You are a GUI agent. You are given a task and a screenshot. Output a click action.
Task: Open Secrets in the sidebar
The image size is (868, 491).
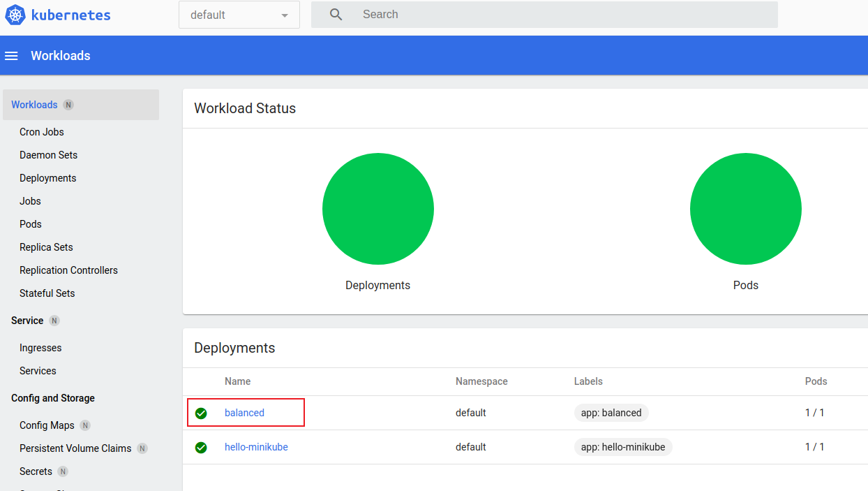(36, 471)
